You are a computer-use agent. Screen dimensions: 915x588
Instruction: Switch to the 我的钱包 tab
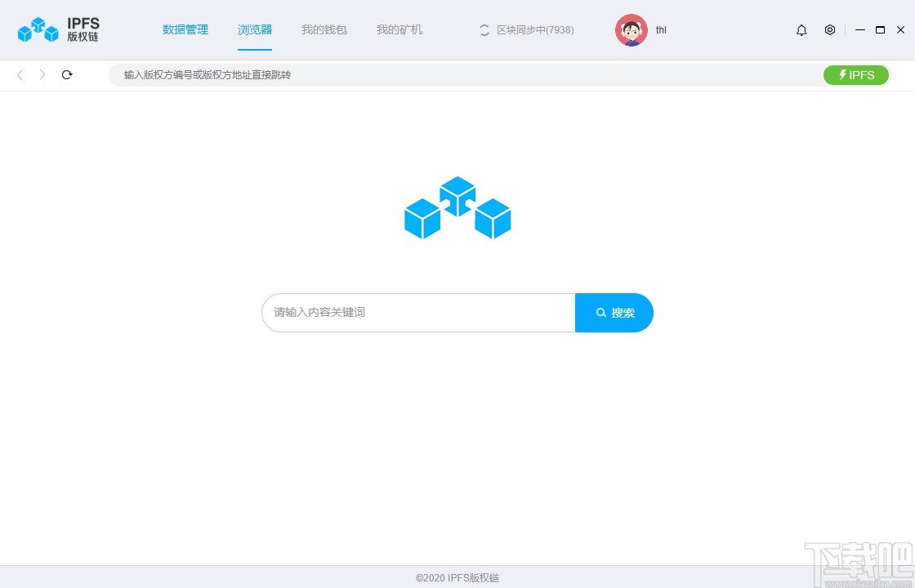(324, 29)
